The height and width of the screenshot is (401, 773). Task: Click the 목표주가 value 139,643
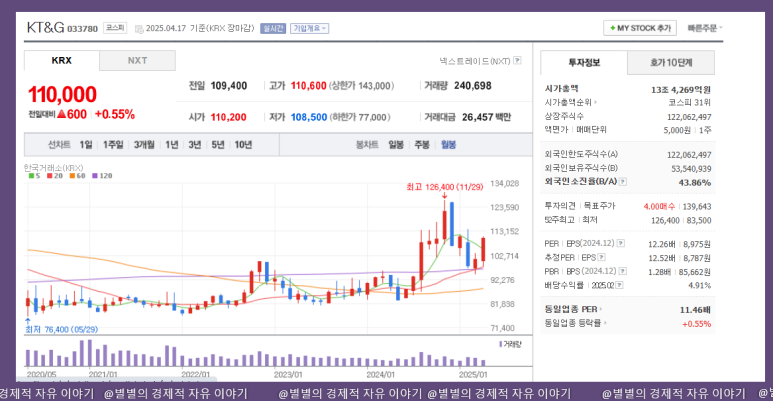pyautogui.click(x=697, y=207)
